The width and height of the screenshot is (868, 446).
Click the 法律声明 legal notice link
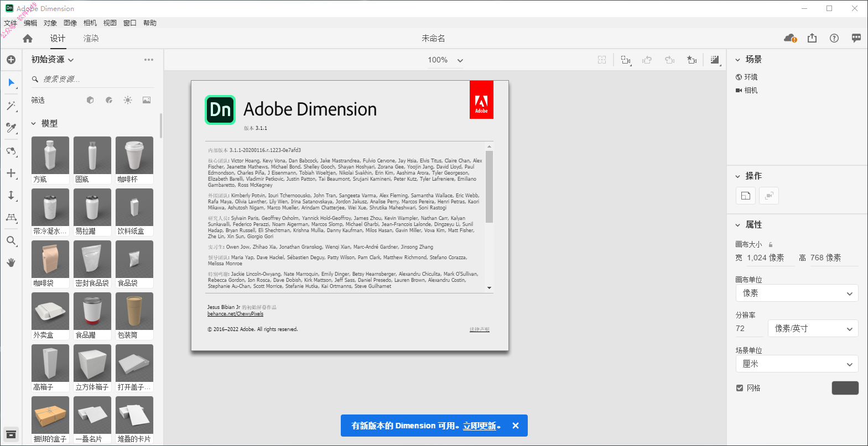(480, 329)
